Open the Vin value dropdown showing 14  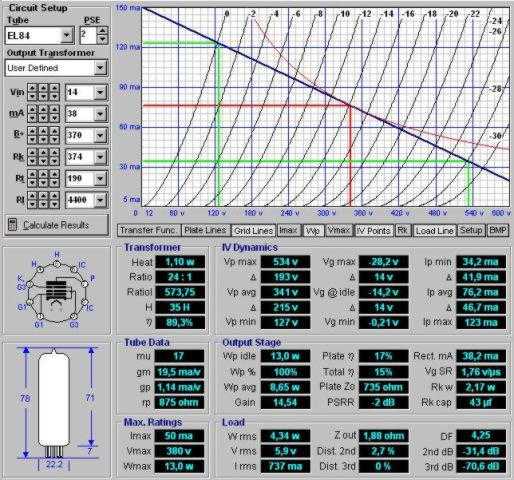click(x=100, y=92)
